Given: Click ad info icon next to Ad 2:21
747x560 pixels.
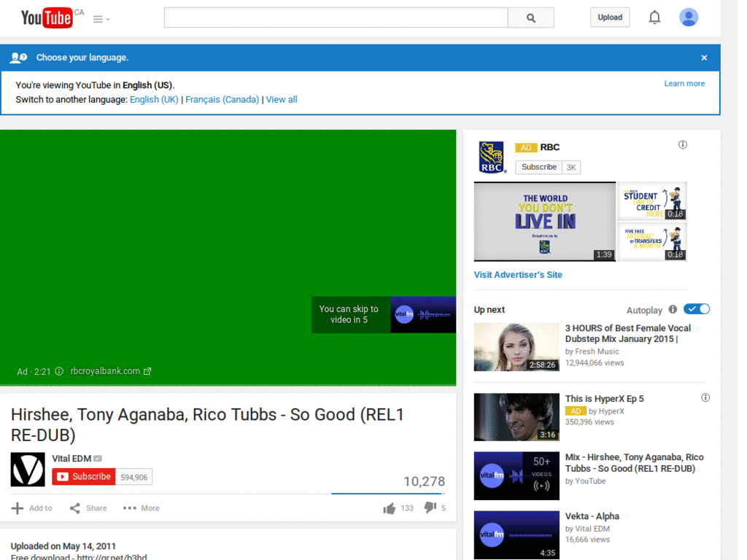Looking at the screenshot, I should click(x=59, y=371).
